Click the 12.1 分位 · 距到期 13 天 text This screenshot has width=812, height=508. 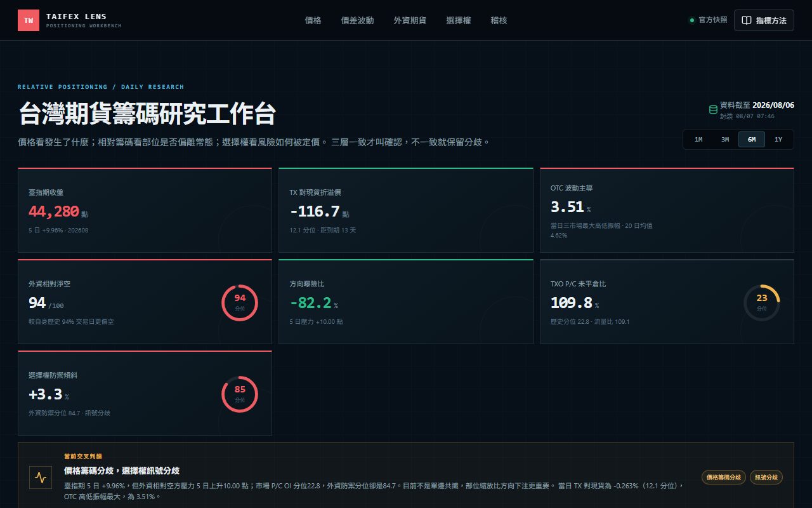(x=323, y=230)
